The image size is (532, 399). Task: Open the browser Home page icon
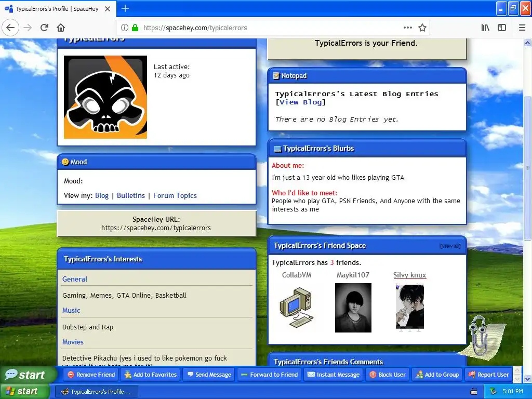pyautogui.click(x=61, y=28)
